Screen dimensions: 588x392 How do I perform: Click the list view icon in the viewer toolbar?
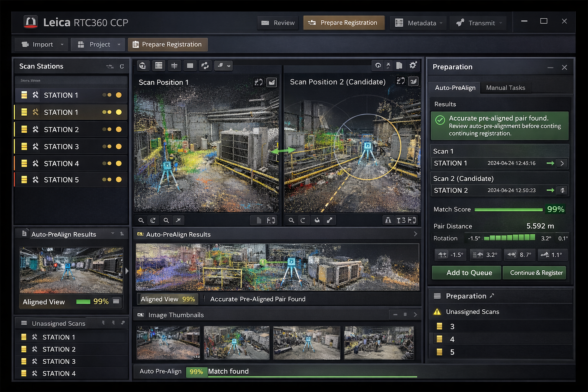pyautogui.click(x=158, y=66)
